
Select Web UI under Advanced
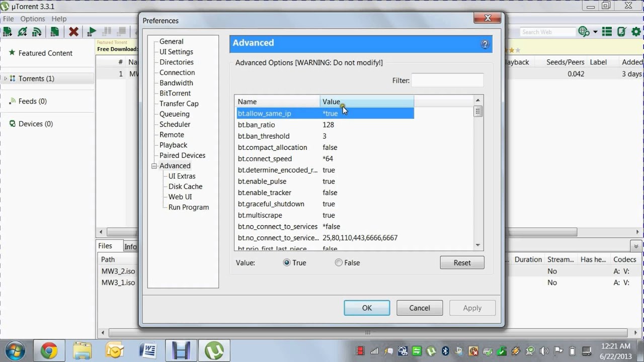point(180,197)
